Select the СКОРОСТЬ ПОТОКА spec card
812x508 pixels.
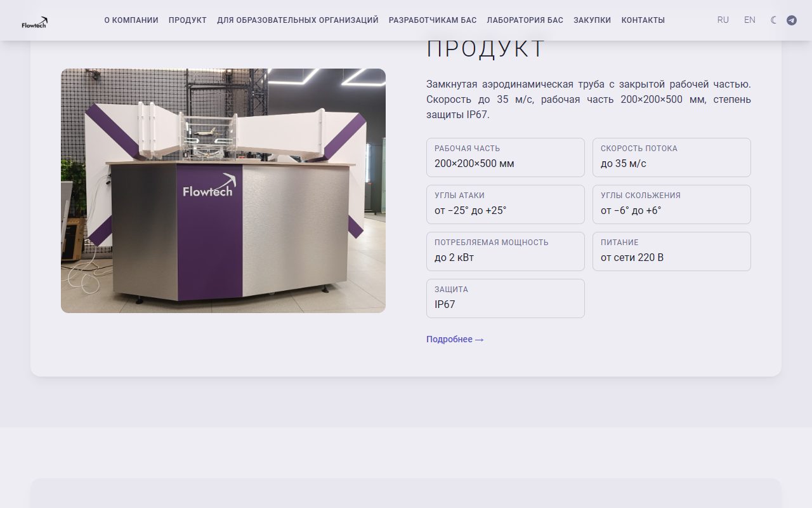(672, 157)
